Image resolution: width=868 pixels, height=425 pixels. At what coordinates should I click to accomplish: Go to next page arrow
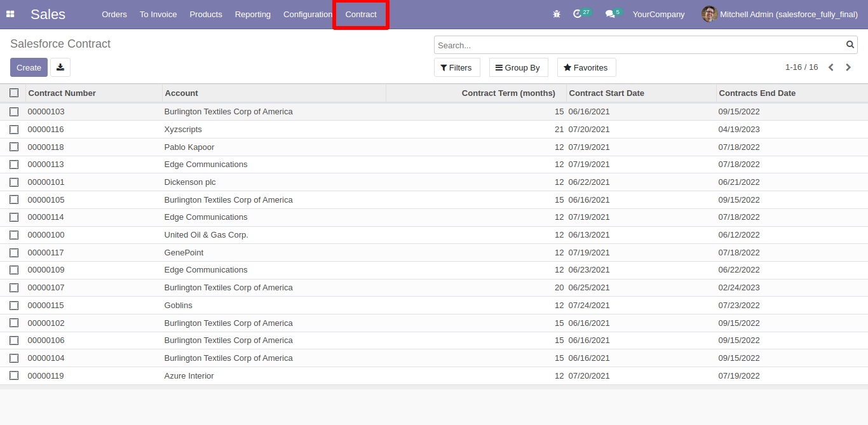pos(848,67)
